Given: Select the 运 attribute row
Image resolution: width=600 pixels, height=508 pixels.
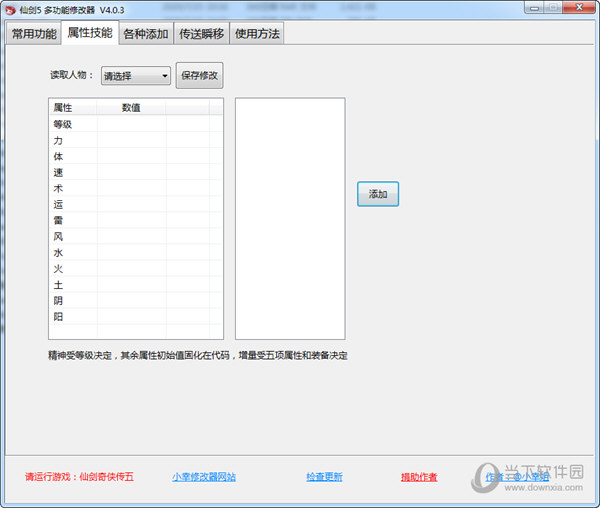Looking at the screenshot, I should 136,204.
